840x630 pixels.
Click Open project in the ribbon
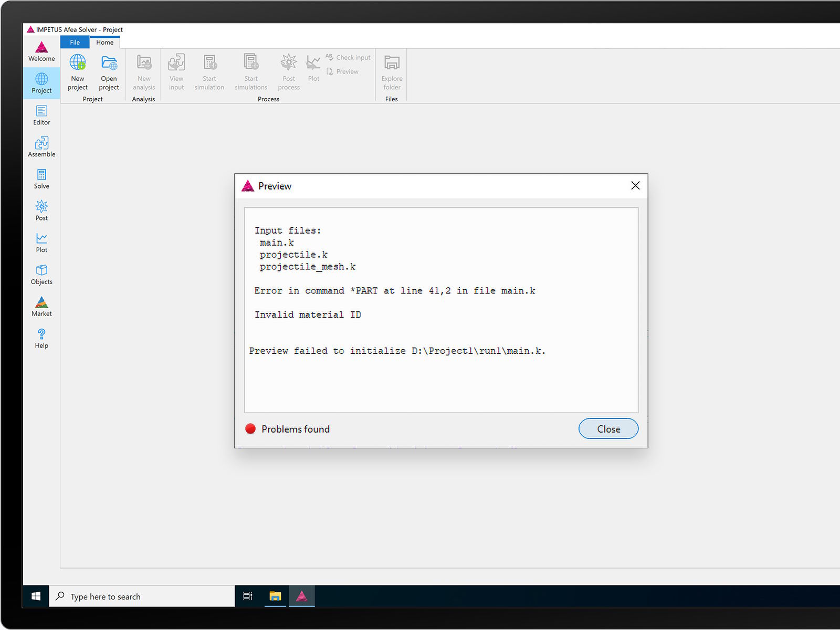(109, 72)
